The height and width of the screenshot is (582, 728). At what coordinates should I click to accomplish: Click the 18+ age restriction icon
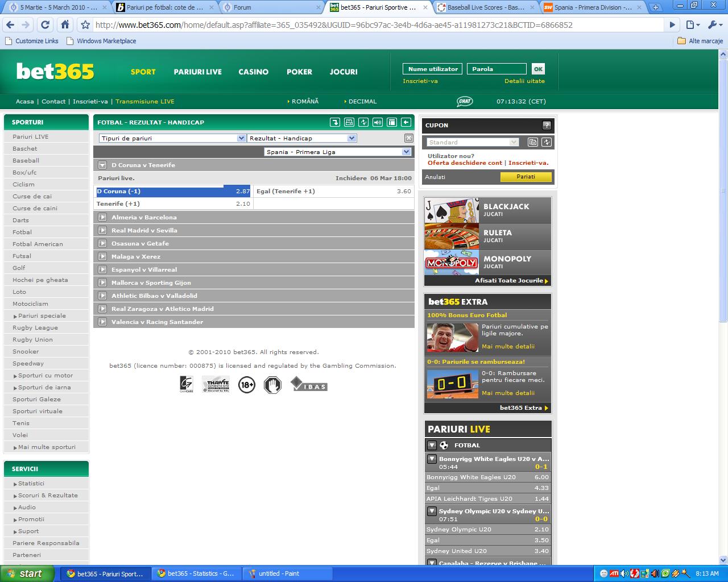247,385
